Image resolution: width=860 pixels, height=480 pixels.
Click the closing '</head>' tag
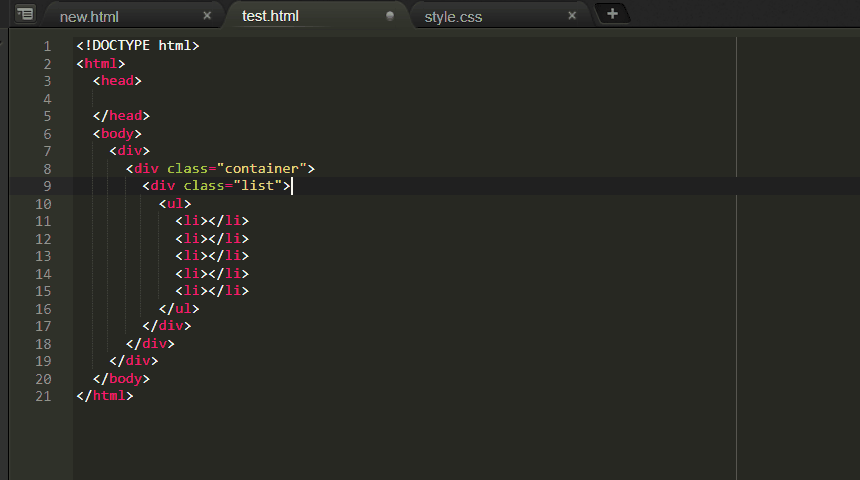tap(121, 116)
